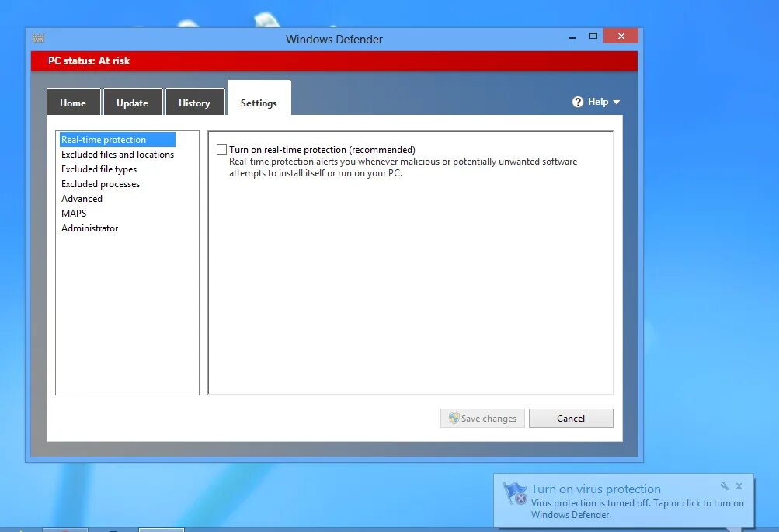Select the Settings tab
This screenshot has height=532, width=779.
(x=259, y=99)
